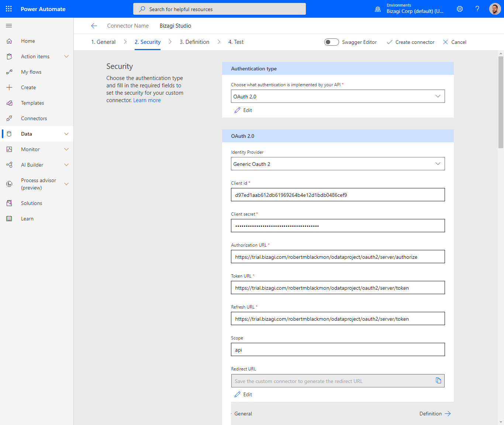Click the My flows icon
Screen dimensions: 504x425
(10, 72)
